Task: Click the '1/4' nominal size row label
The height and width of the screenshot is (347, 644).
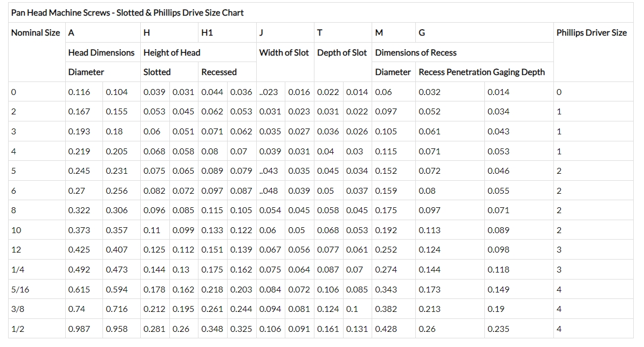Action: [x=18, y=270]
